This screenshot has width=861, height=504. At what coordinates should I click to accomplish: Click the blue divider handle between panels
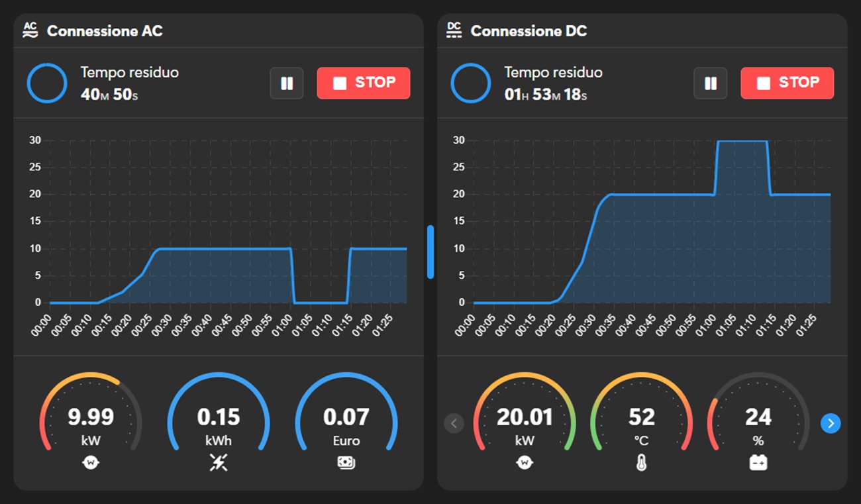click(430, 252)
